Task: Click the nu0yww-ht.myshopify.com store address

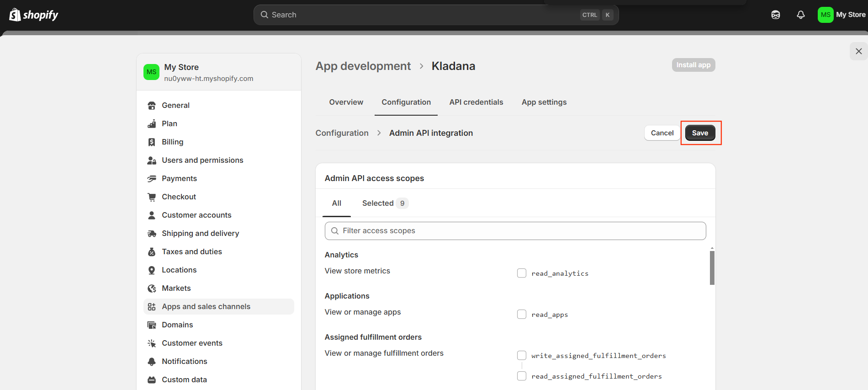Action: point(209,79)
